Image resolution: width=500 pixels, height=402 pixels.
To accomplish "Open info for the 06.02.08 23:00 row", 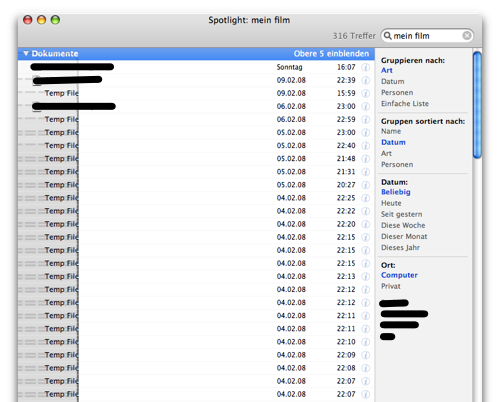I will 366,106.
